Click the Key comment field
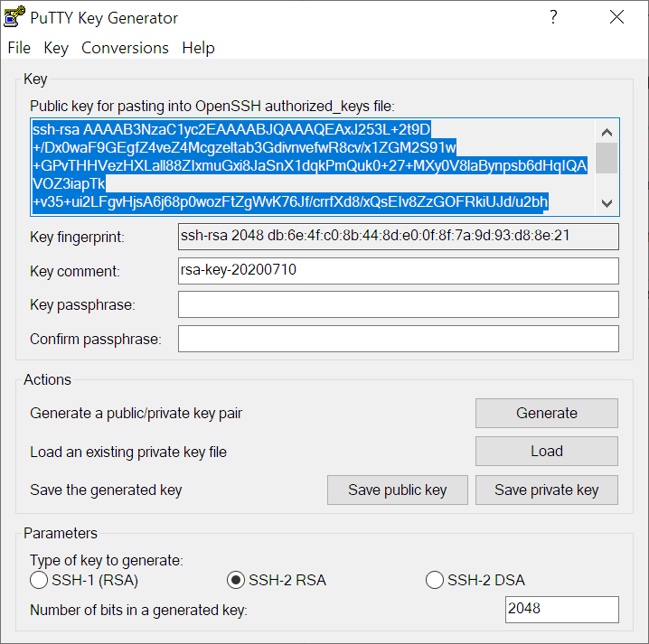Screen dimensions: 649x644 (x=399, y=271)
